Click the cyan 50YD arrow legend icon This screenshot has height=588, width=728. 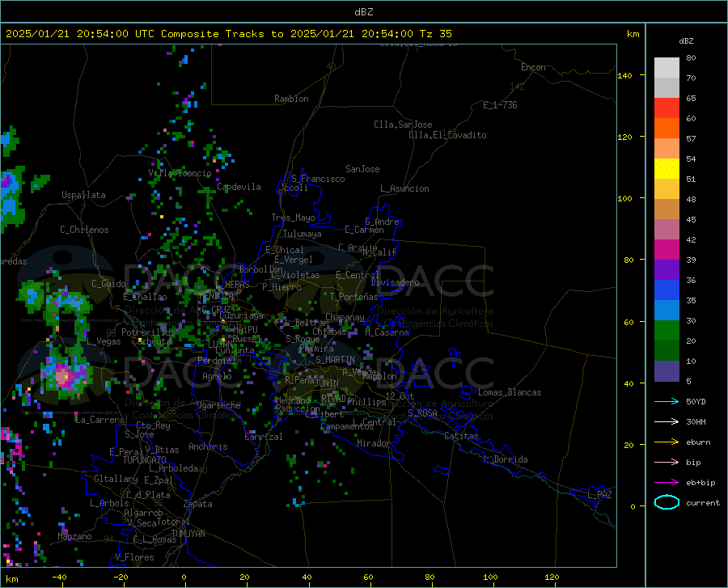tap(667, 401)
